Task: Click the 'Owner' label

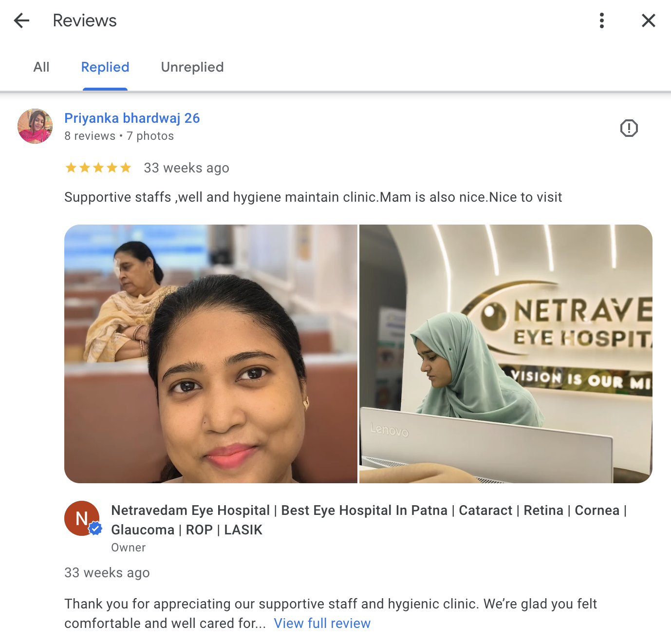Action: click(x=129, y=548)
